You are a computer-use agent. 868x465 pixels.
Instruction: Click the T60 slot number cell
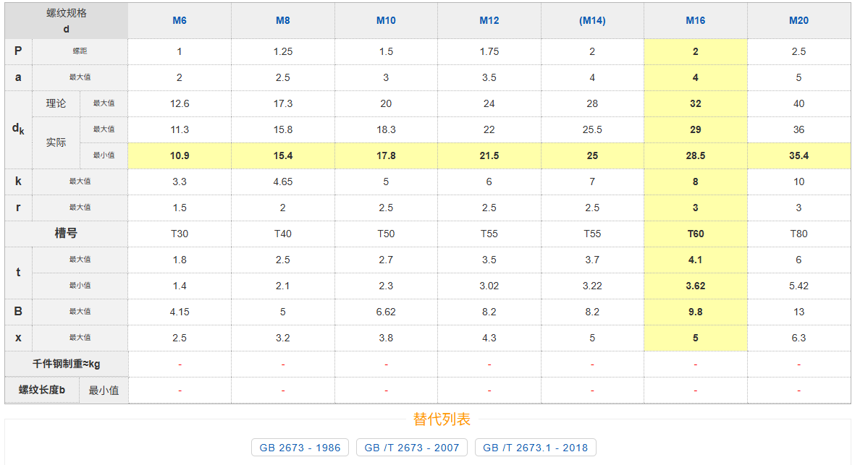(x=696, y=234)
